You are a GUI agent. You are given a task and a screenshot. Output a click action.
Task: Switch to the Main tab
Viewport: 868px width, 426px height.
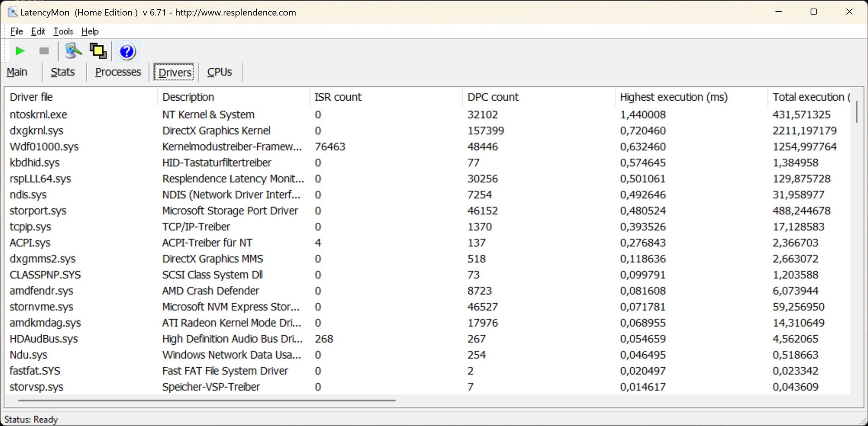(x=17, y=72)
